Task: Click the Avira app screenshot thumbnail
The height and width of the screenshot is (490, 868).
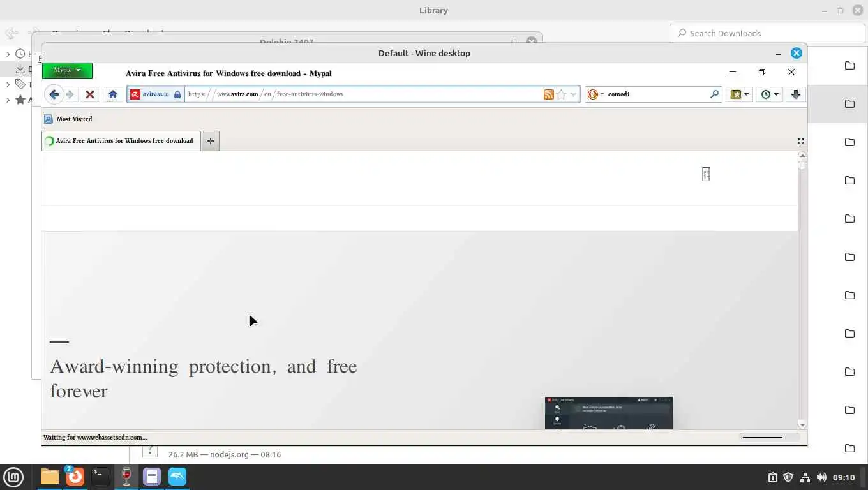Action: 608,413
